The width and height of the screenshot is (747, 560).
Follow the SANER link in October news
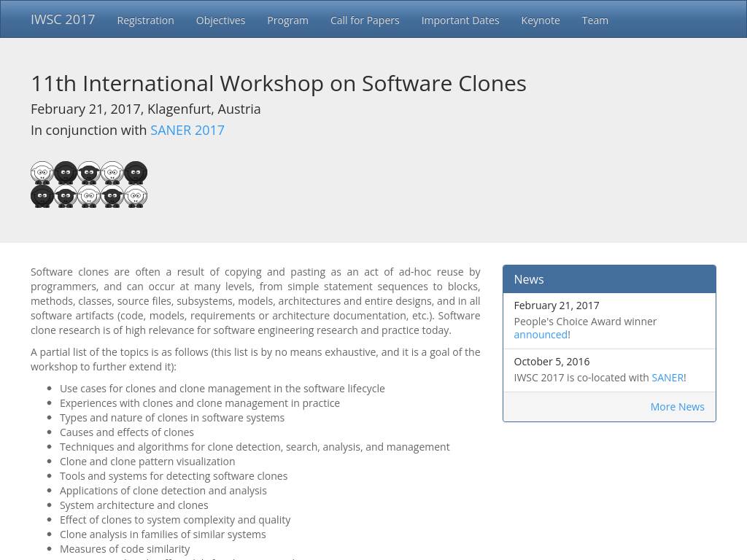pos(667,378)
